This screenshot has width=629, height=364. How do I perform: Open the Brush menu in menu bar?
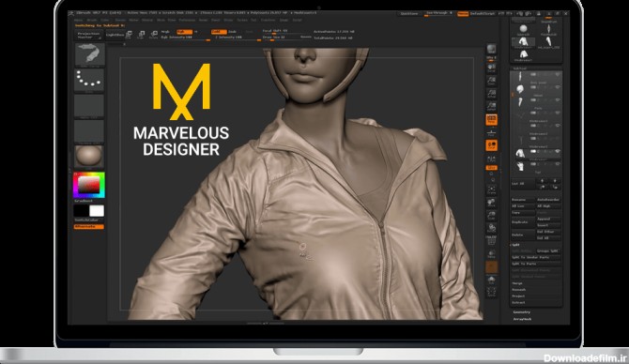[92, 20]
